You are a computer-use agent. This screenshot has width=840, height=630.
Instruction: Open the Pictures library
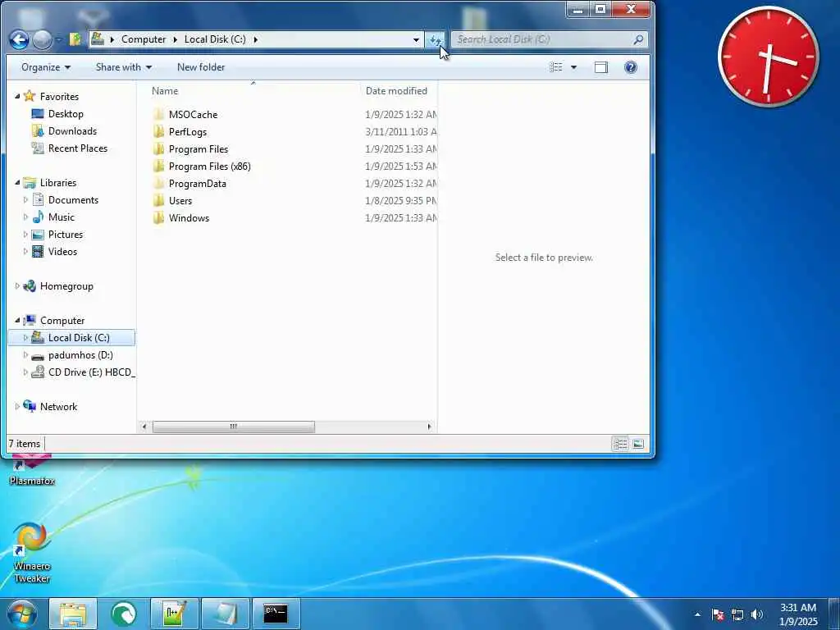[66, 234]
